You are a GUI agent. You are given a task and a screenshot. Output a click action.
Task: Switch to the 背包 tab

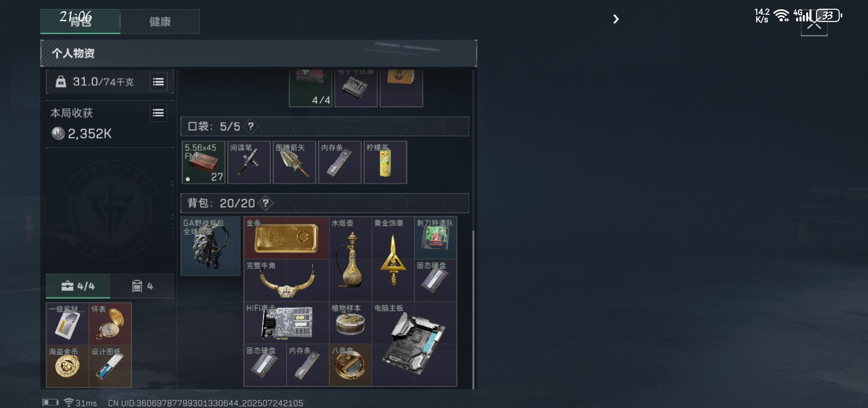coord(80,22)
